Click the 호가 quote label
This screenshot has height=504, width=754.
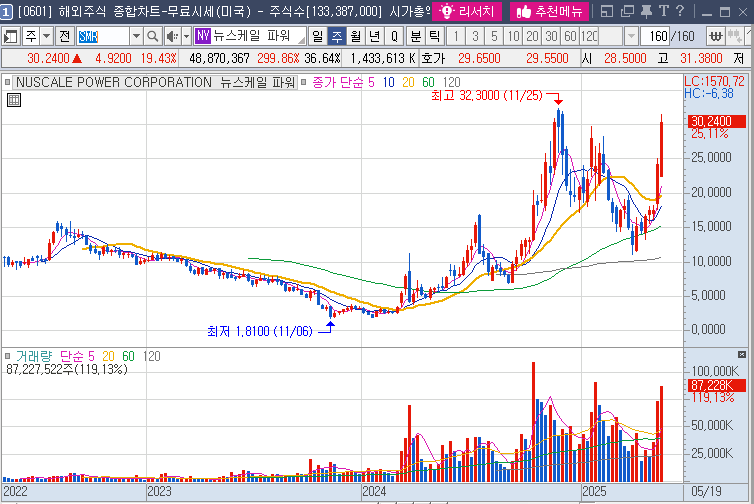coord(433,59)
